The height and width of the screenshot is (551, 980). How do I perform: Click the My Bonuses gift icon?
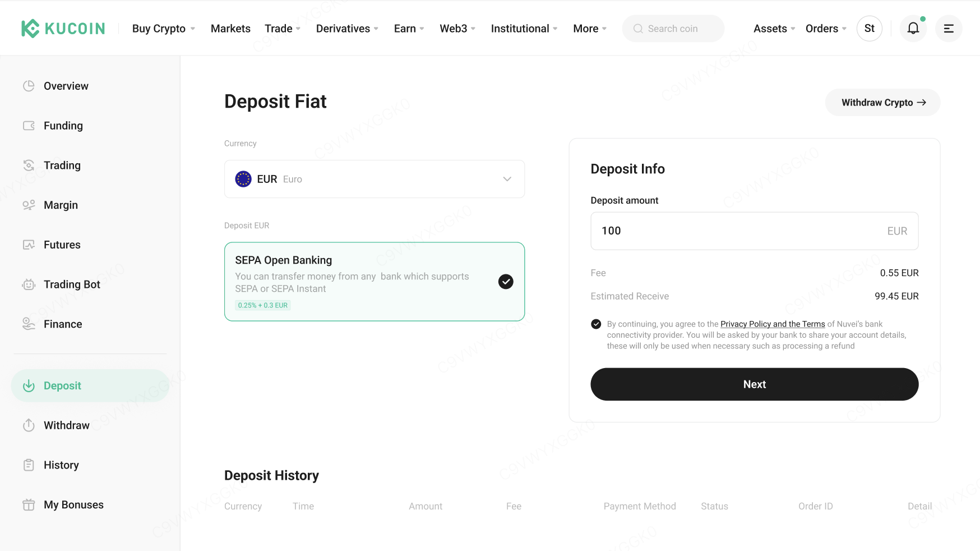[29, 505]
